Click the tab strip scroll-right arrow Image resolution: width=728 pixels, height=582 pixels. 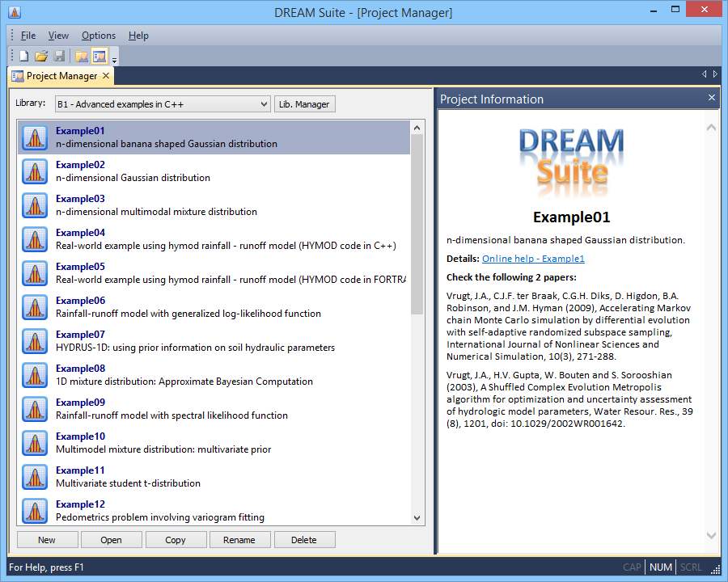click(715, 74)
